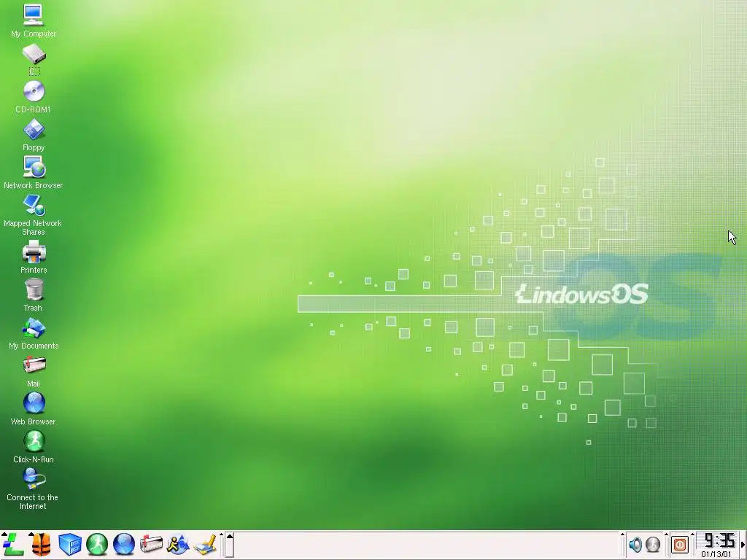Open the blue file cabinet panel icon
The width and height of the screenshot is (747, 560).
click(x=69, y=544)
